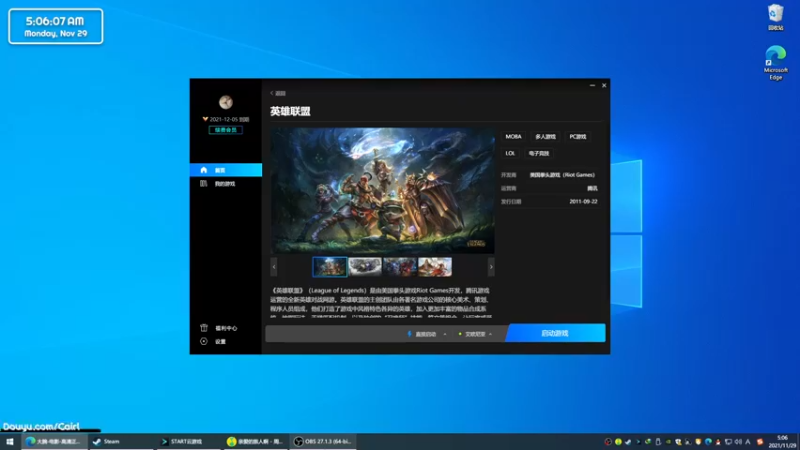Click the blue Start Game button
This screenshot has width=800, height=450.
pyautogui.click(x=555, y=333)
